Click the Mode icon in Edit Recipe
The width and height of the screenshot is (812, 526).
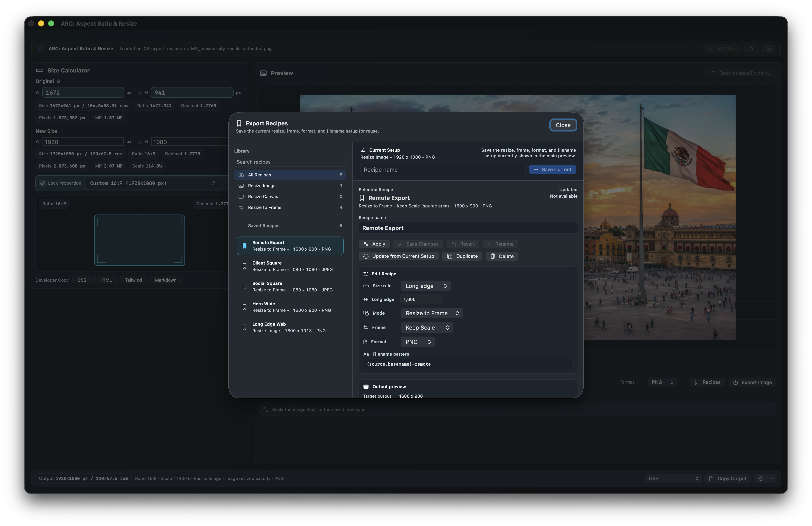[366, 313]
